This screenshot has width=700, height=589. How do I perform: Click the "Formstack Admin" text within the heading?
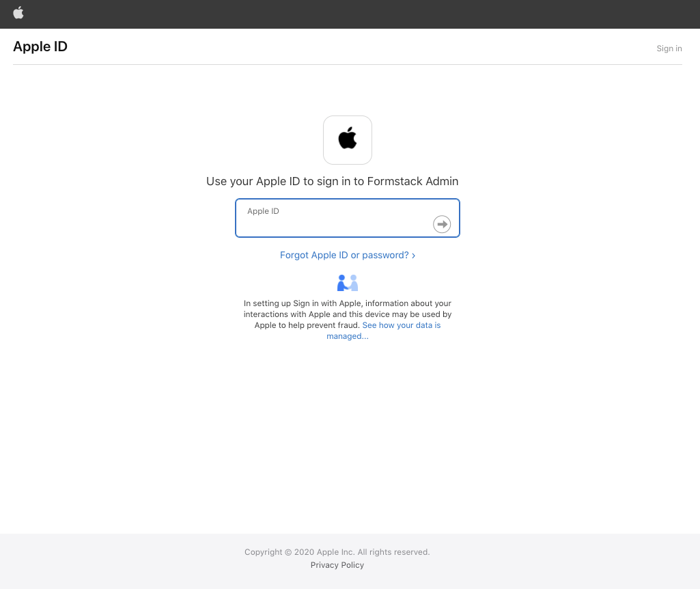412,181
